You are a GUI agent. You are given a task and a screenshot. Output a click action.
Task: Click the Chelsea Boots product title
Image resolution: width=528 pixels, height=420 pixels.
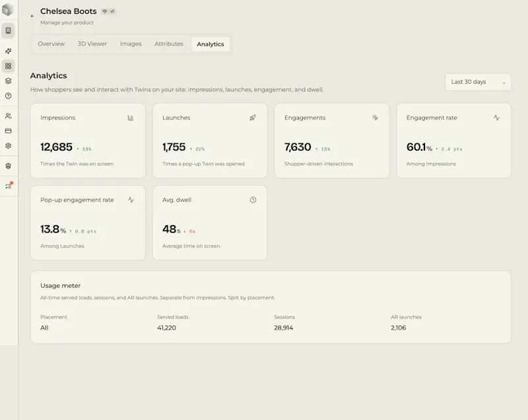coord(69,11)
